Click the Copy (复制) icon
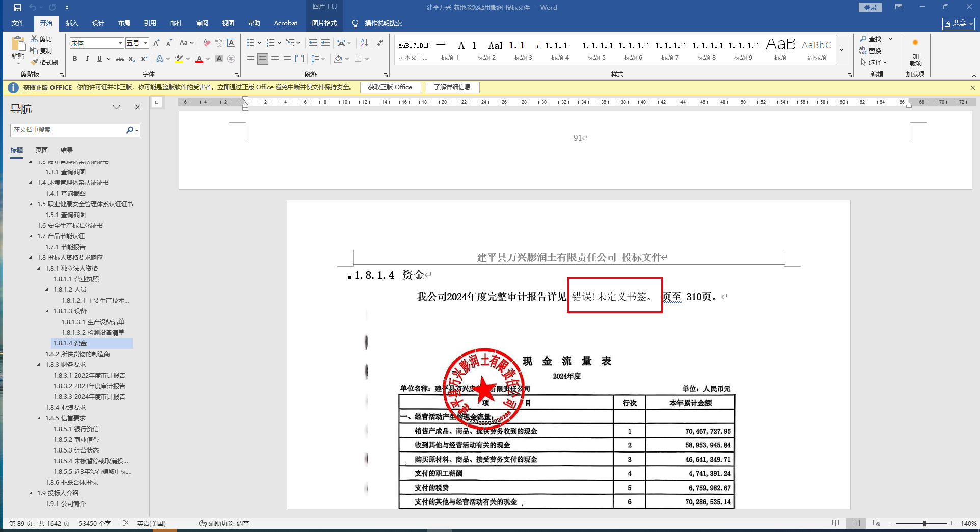This screenshot has width=980, height=532. click(34, 50)
